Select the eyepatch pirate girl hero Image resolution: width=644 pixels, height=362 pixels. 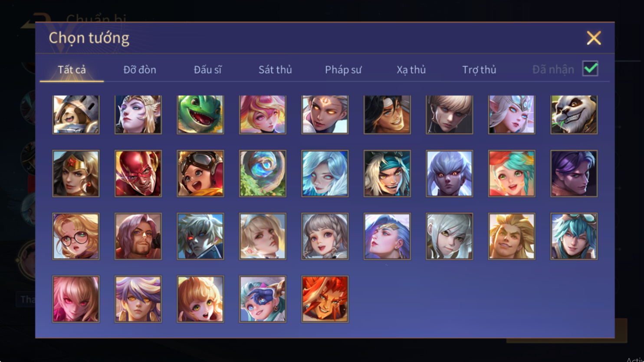[x=263, y=299]
